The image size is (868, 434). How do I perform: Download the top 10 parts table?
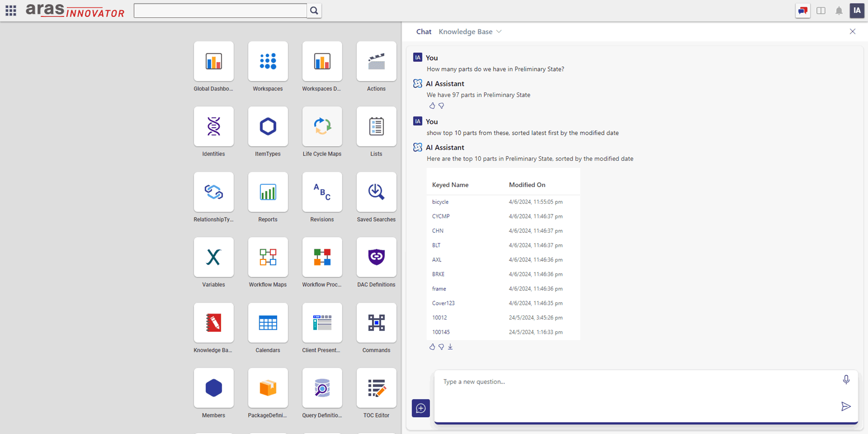pyautogui.click(x=450, y=347)
